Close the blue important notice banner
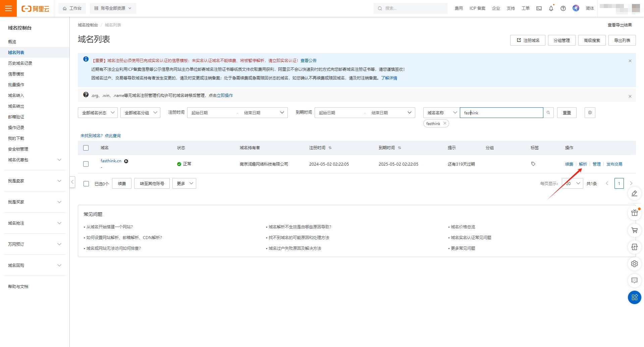The width and height of the screenshot is (644, 347). click(x=630, y=61)
